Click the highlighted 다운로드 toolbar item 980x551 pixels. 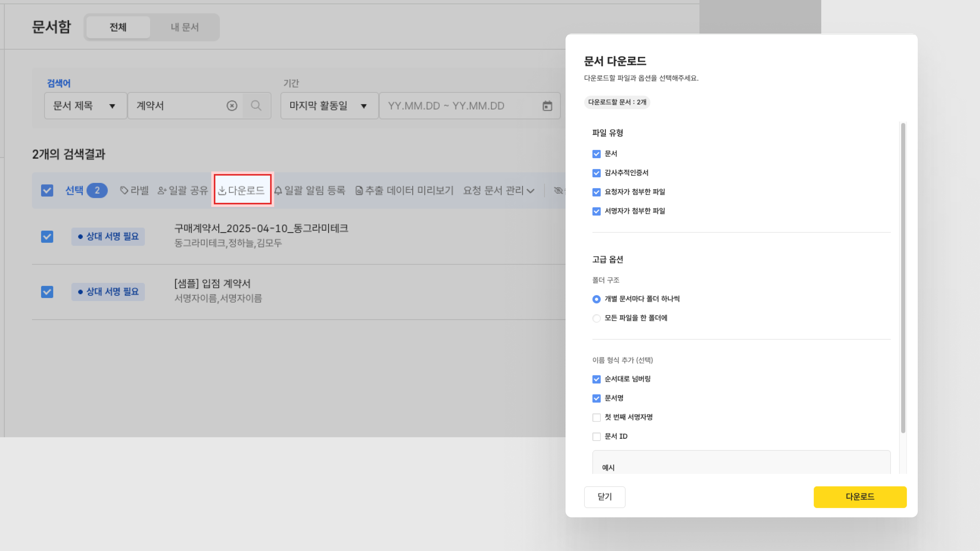tap(242, 190)
